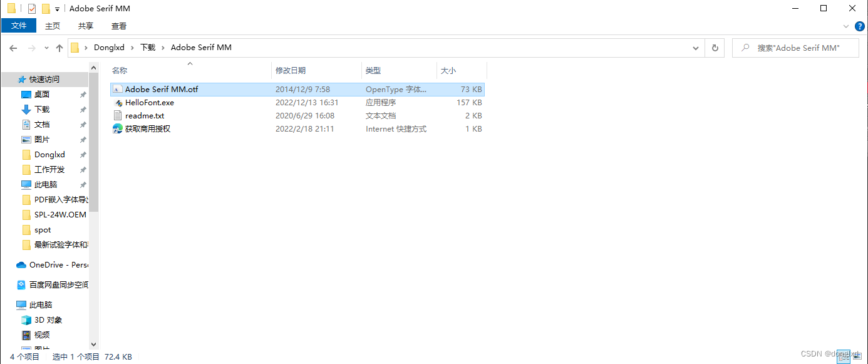The width and height of the screenshot is (868, 364).
Task: Click the date 2022/12/13 16:31
Action: [x=307, y=103]
